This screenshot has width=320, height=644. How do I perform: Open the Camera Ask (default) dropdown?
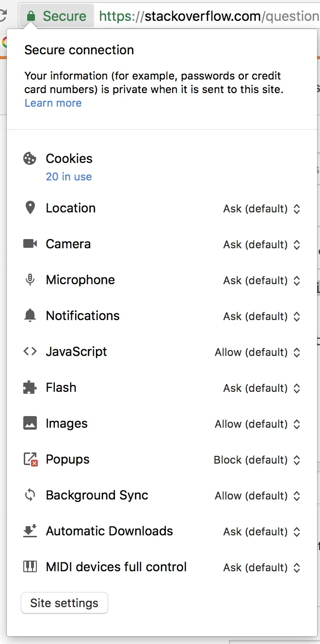262,245
